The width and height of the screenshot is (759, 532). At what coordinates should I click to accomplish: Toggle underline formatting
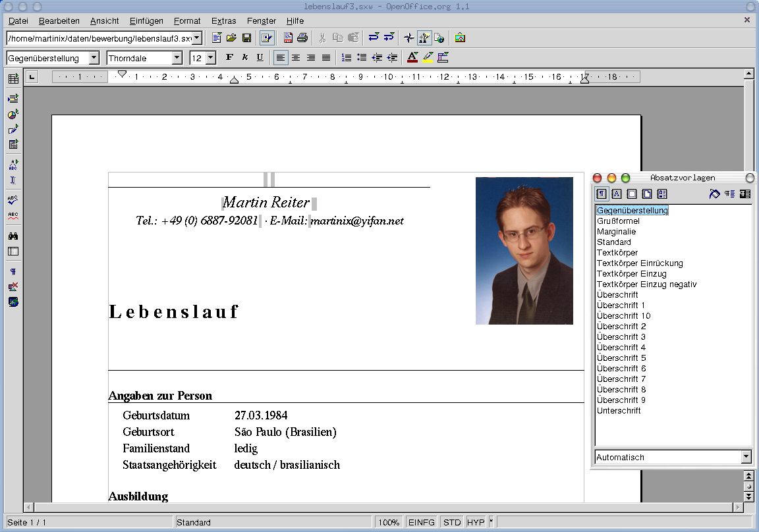coord(260,58)
